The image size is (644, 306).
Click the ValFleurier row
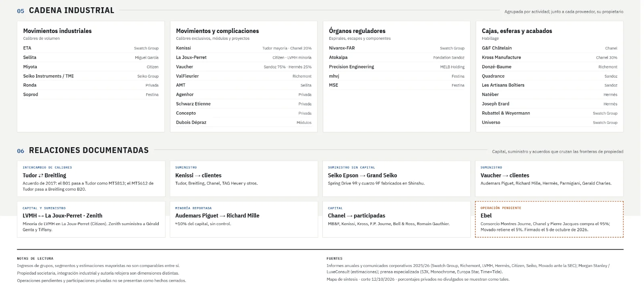pos(244,76)
